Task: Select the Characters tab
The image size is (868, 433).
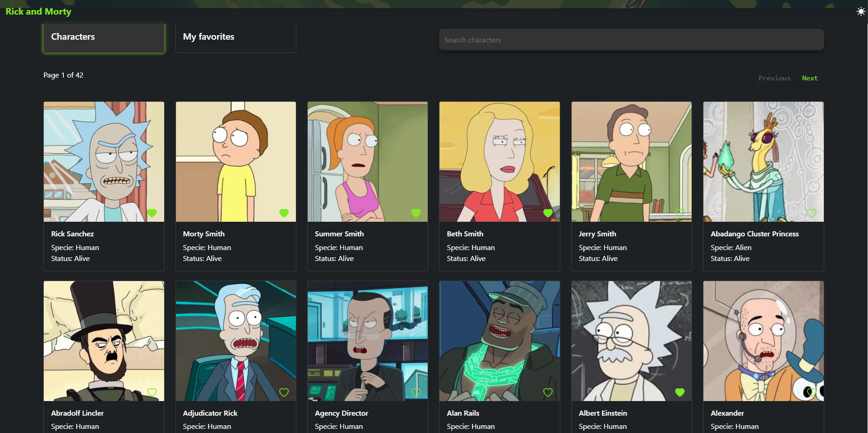Action: 104,37
